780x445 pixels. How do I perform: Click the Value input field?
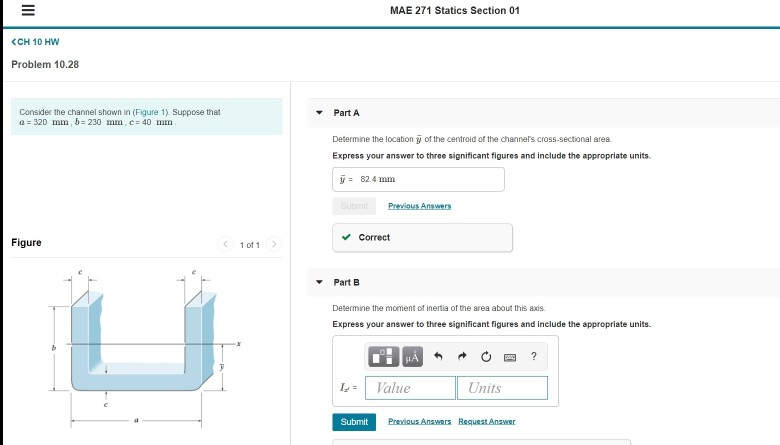pos(410,388)
